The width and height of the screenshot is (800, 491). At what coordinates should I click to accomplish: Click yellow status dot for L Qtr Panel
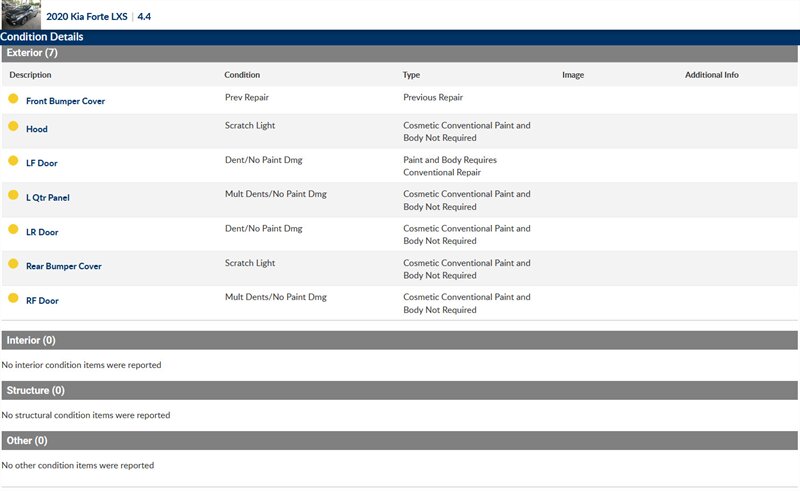point(13,195)
